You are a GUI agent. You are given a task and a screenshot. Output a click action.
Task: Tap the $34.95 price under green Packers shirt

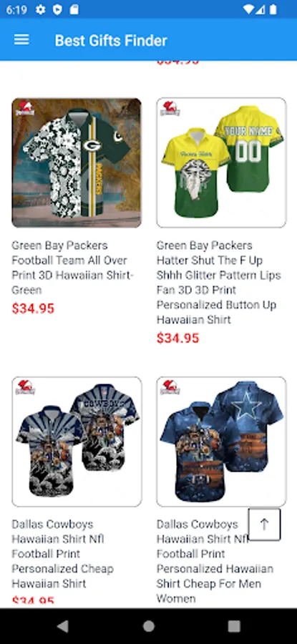coord(33,308)
